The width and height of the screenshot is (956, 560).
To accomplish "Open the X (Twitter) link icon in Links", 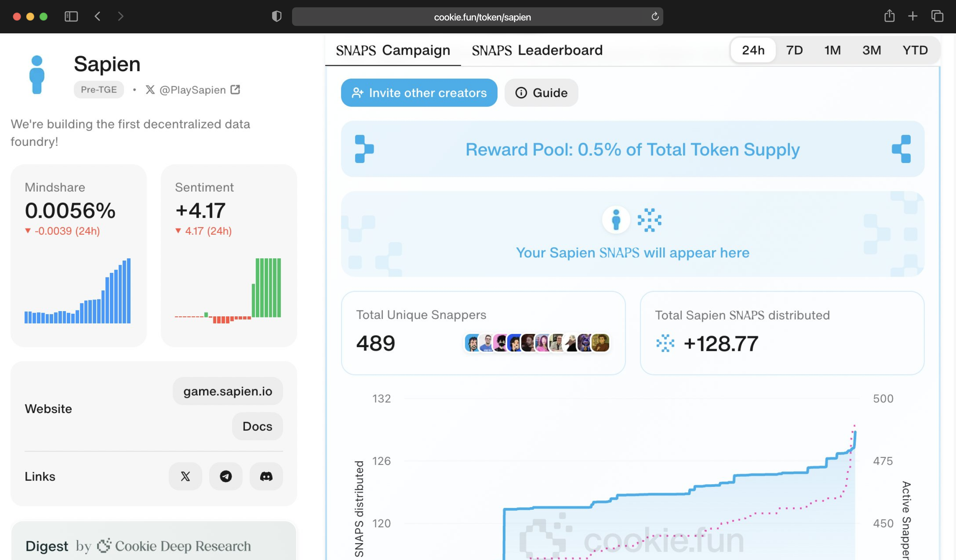I will point(185,476).
